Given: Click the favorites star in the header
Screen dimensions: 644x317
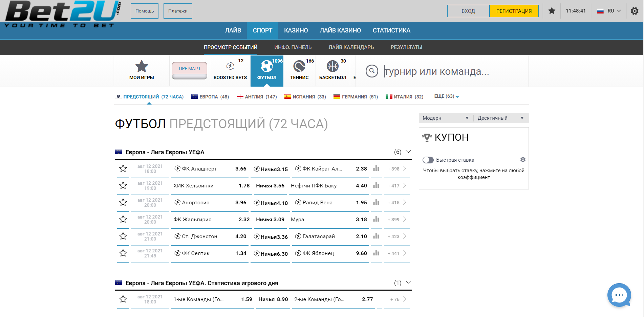Looking at the screenshot, I should 552,11.
